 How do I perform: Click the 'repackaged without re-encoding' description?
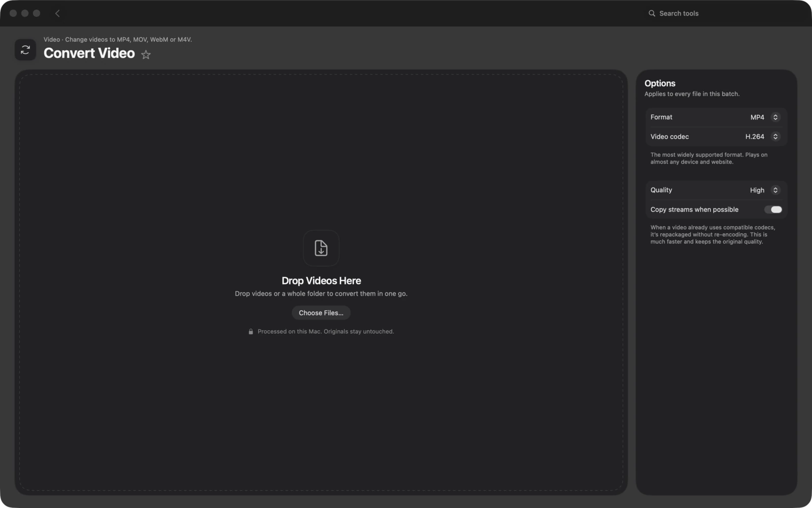tap(713, 235)
